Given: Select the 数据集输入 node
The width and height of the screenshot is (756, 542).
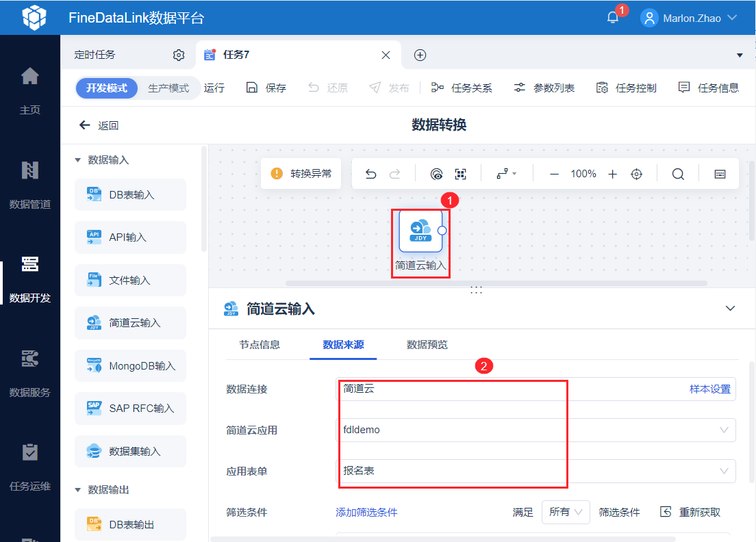Looking at the screenshot, I should (x=130, y=452).
